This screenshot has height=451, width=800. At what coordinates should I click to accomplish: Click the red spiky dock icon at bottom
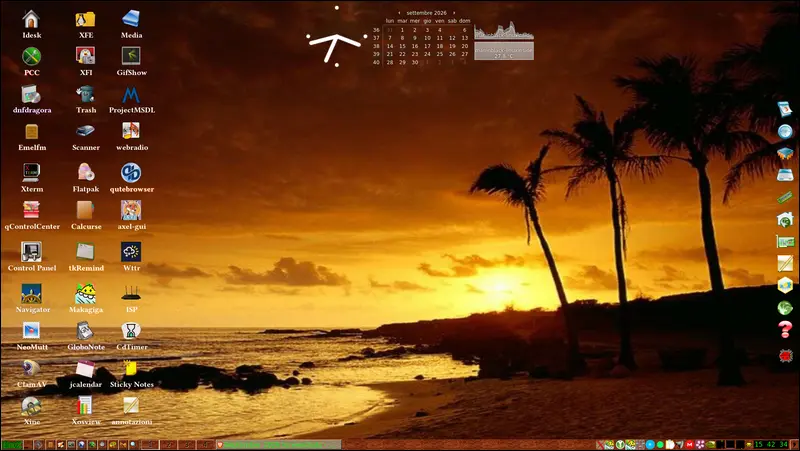[785, 356]
